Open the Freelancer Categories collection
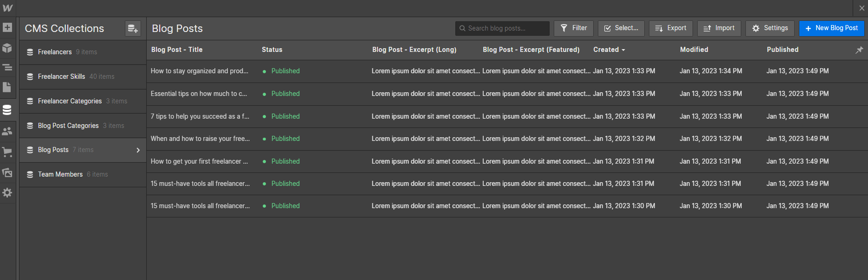This screenshot has height=280, width=868. click(x=83, y=101)
